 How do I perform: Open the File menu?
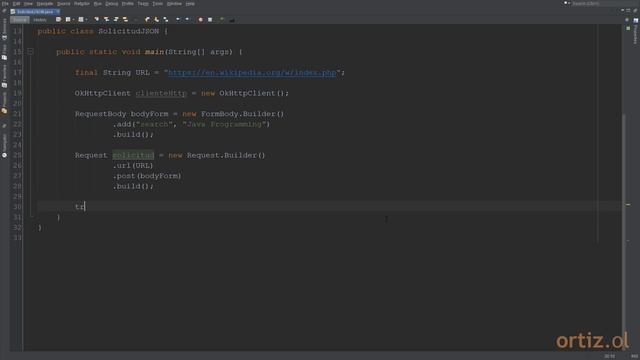(5, 4)
